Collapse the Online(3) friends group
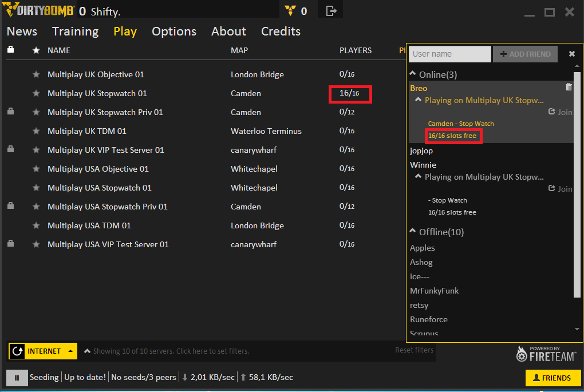Screen dimensions: 584x392 point(412,74)
